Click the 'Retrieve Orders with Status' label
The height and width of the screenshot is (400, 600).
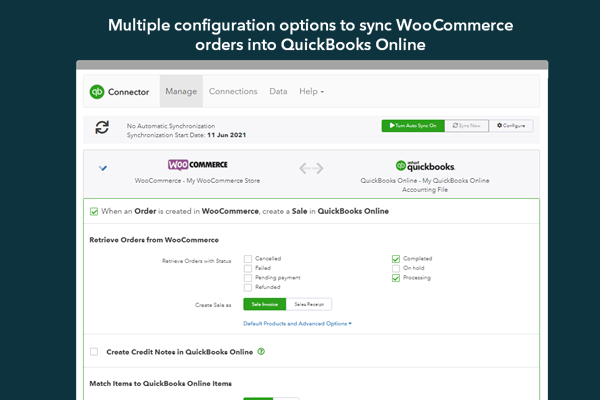pyautogui.click(x=196, y=261)
